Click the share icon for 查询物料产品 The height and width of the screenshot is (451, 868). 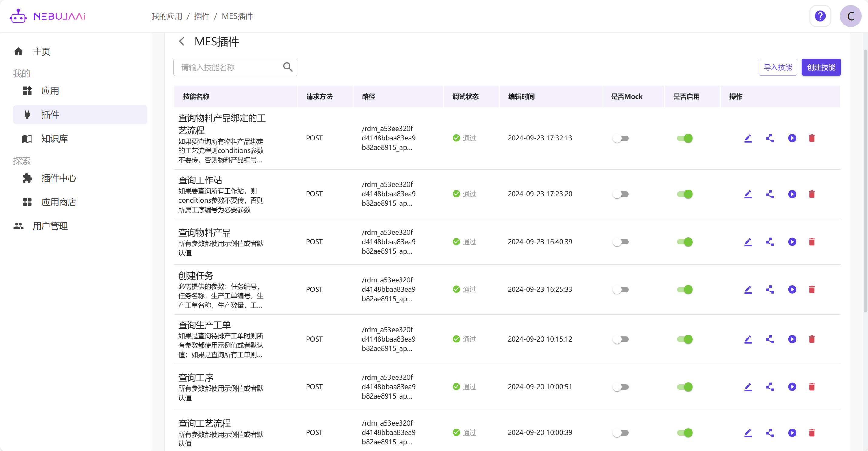pos(770,242)
